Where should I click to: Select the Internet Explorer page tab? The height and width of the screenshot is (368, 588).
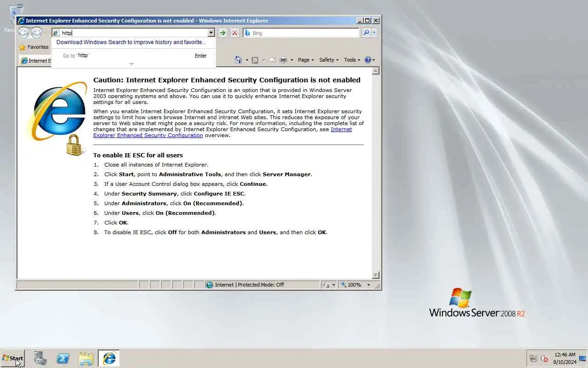tap(36, 61)
